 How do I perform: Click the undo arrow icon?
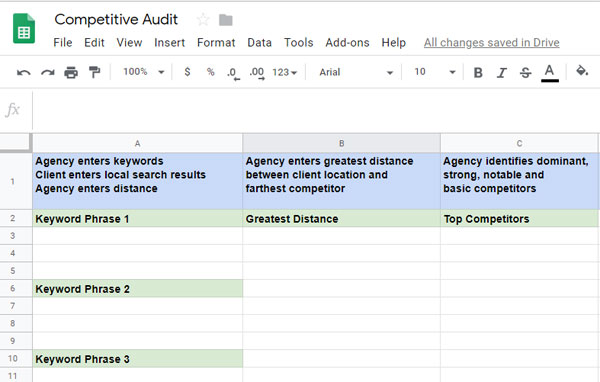pyautogui.click(x=24, y=72)
